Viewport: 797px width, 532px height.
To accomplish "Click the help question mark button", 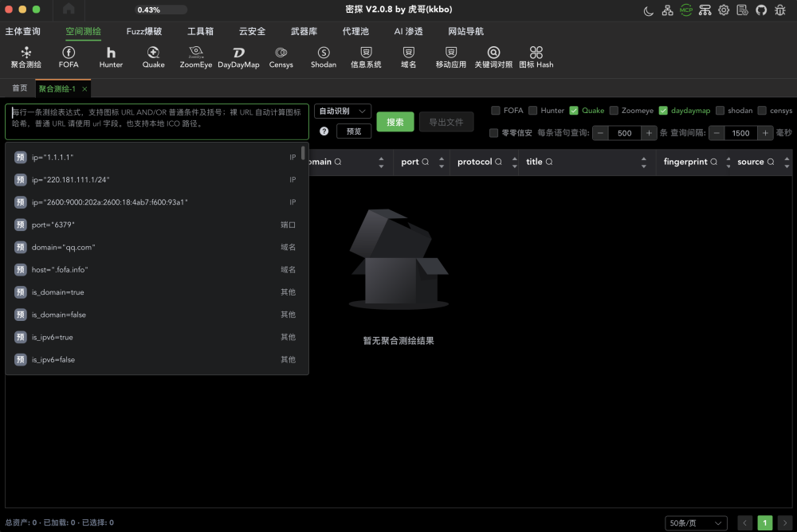I will click(x=324, y=131).
